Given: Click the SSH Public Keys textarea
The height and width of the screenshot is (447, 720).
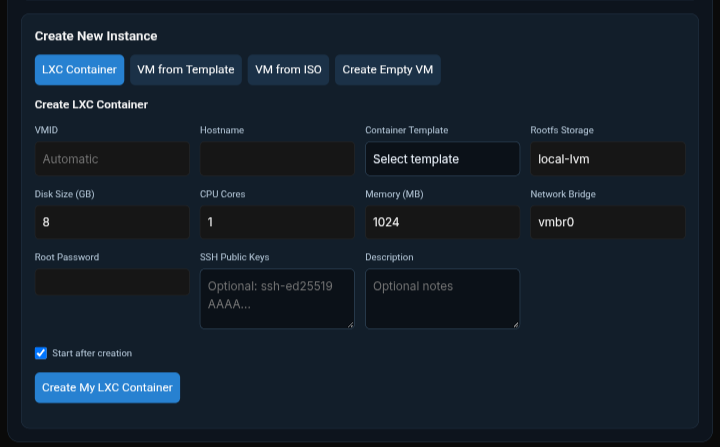Looking at the screenshot, I should pos(277,299).
